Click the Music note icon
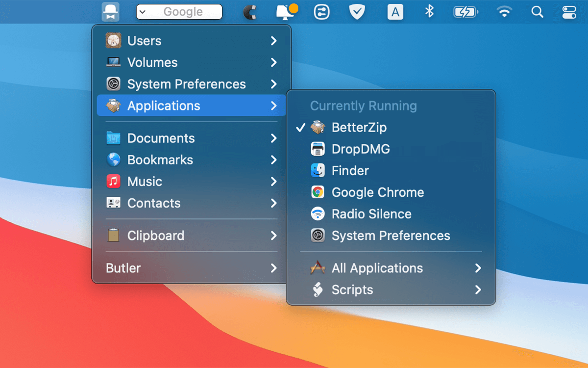The width and height of the screenshot is (588, 368). point(113,182)
